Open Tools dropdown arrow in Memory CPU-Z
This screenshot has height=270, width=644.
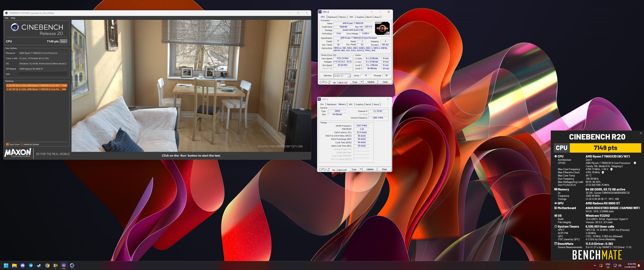coord(361,169)
